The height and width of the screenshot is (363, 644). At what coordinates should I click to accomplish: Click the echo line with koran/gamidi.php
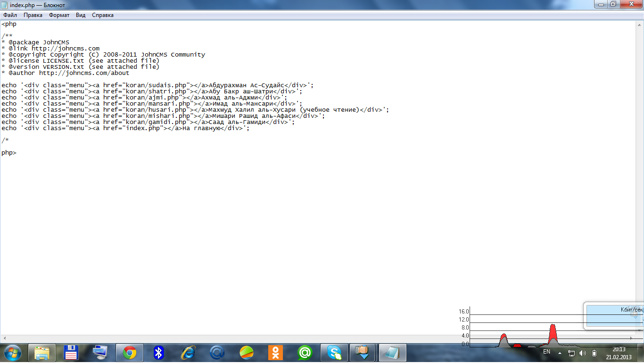[148, 122]
